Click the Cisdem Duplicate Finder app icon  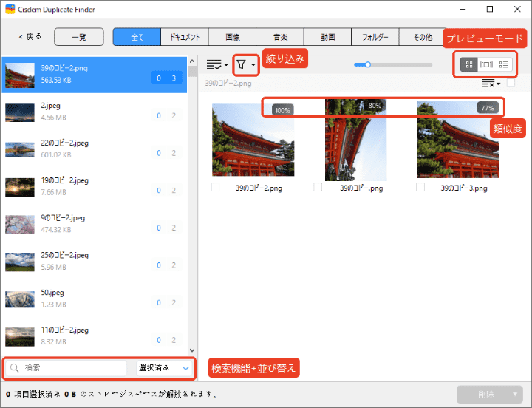click(10, 10)
